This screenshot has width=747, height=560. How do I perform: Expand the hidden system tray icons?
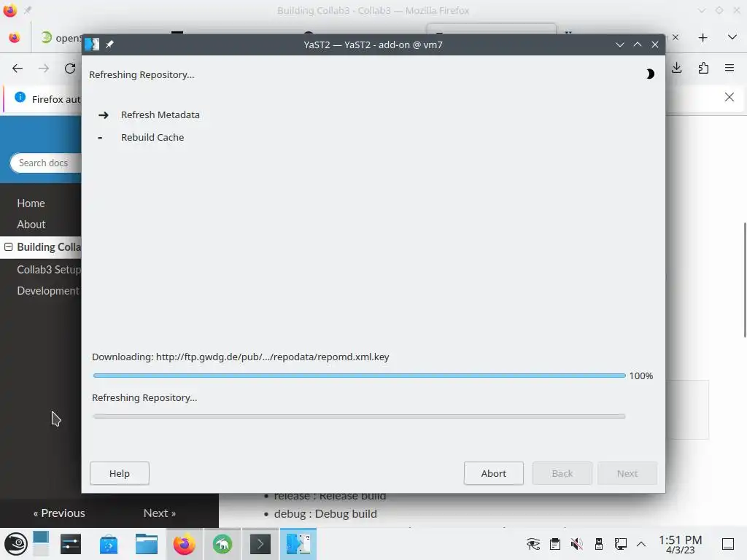point(641,544)
